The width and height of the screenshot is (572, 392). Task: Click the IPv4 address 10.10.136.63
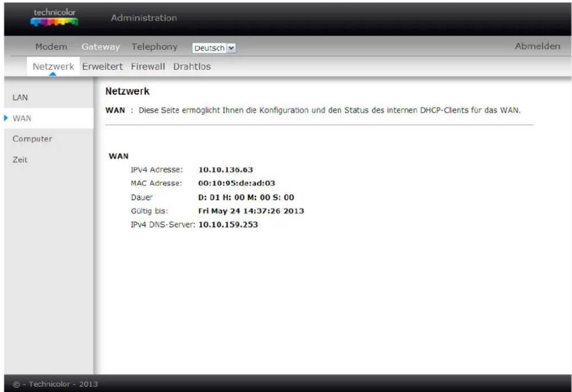click(x=226, y=170)
